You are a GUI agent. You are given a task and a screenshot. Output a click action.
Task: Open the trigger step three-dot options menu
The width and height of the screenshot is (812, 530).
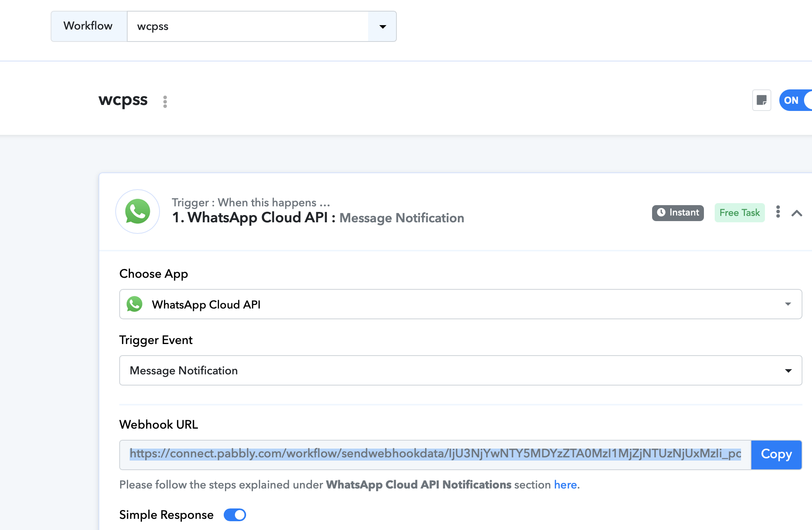778,212
